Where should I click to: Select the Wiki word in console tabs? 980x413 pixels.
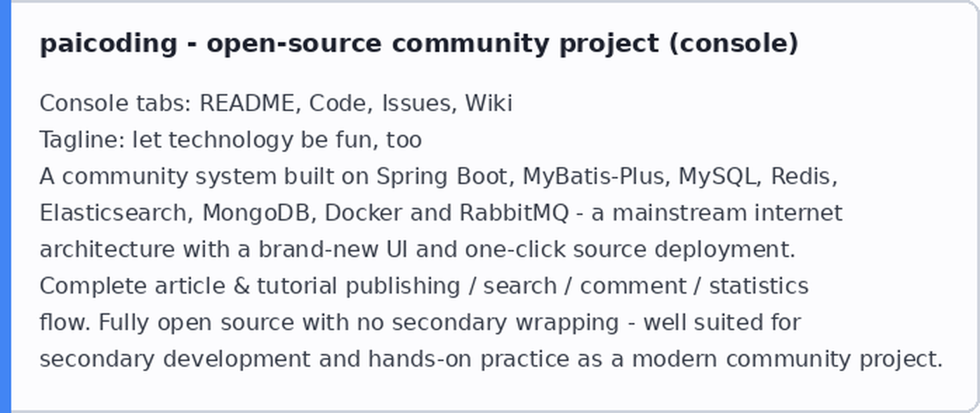pyautogui.click(x=489, y=103)
